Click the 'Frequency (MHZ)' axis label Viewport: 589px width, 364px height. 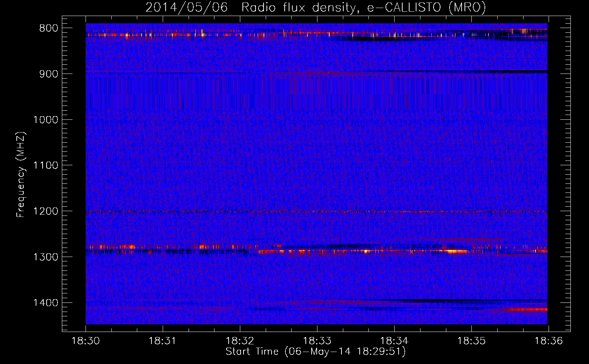point(21,175)
